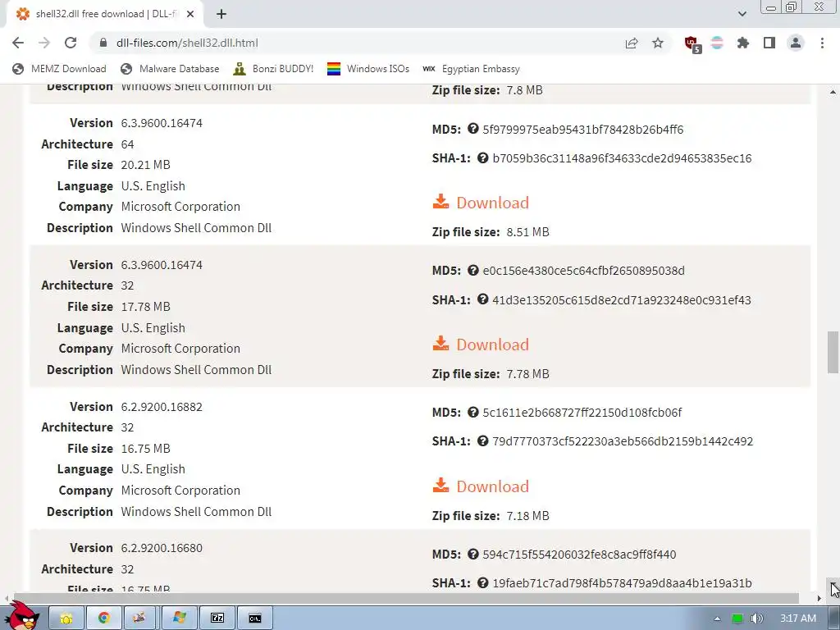The width and height of the screenshot is (840, 630).
Task: Open a new browser tab
Action: pos(221,14)
